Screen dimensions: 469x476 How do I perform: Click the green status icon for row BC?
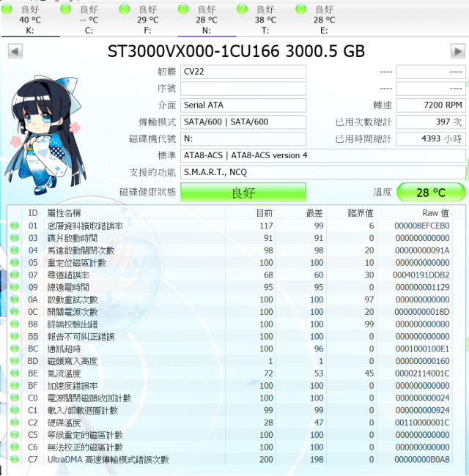point(15,349)
